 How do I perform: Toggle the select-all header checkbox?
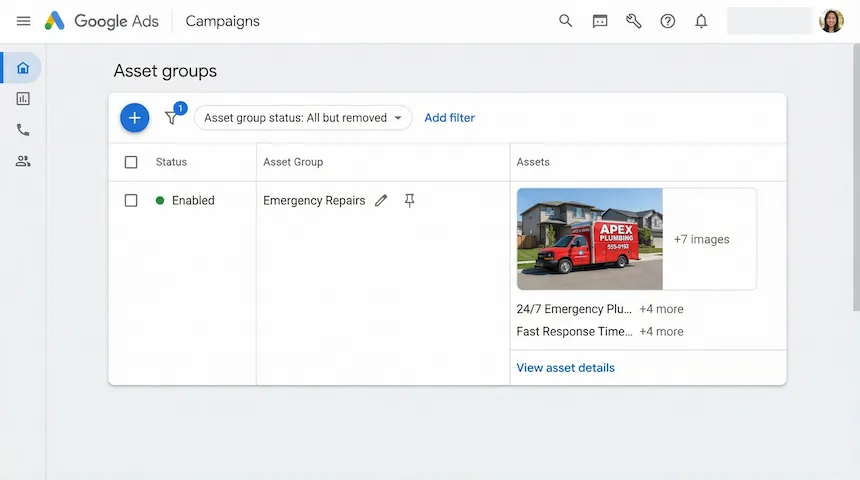[131, 162]
